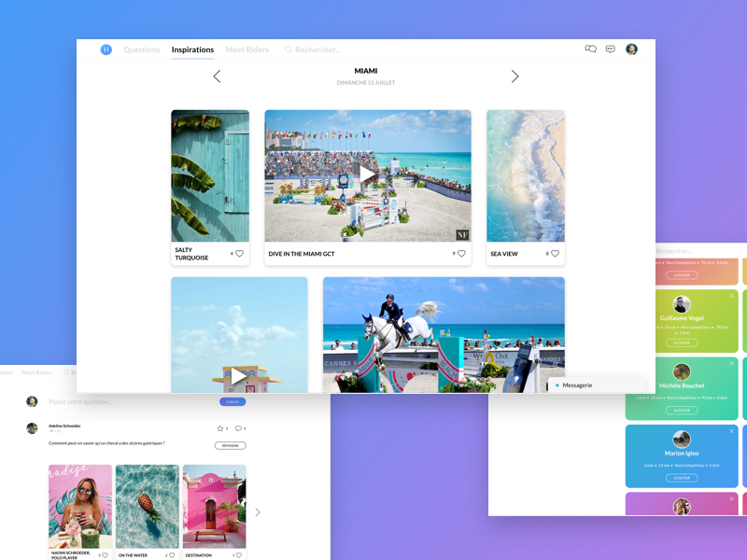The height and width of the screenshot is (560, 747).
Task: Click Rechercher field in Meet Riders window
Action: coord(673,251)
